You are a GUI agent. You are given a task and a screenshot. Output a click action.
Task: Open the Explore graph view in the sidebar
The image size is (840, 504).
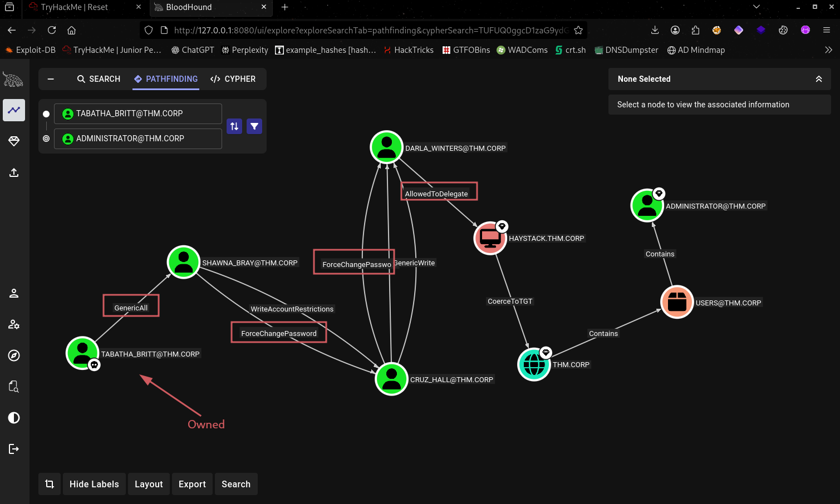tap(14, 110)
